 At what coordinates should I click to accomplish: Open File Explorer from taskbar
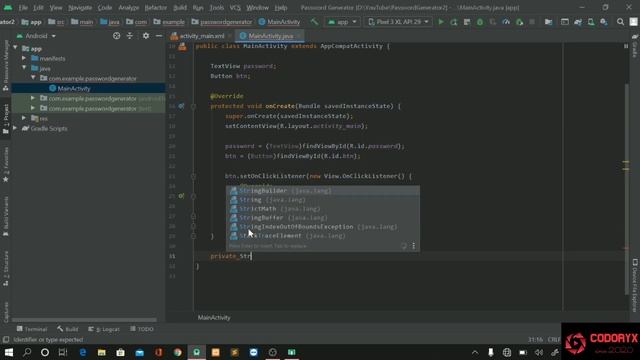tap(102, 352)
